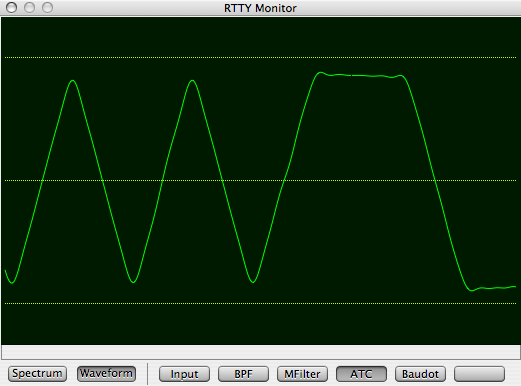Viewport: 521px width, 386px height.
Task: Click the RTTY Monitor title bar
Action: coord(260,8)
